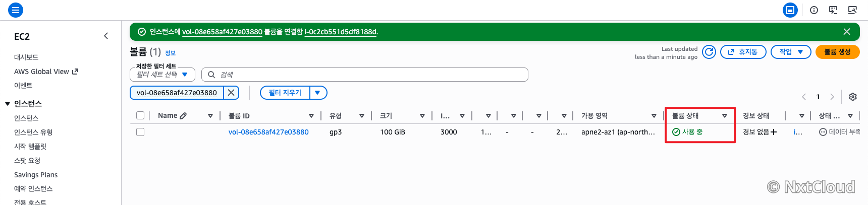Open 대시보드 in the sidebar
Screen dimensions: 868x205
[x=26, y=57]
